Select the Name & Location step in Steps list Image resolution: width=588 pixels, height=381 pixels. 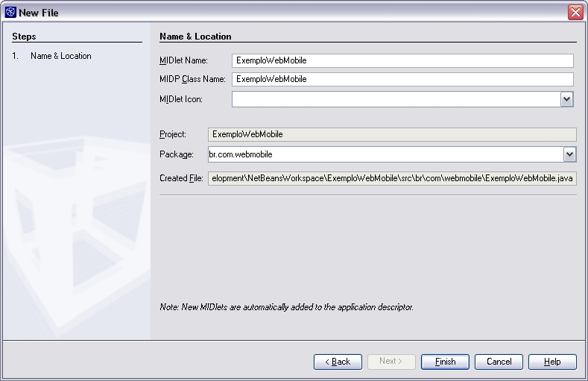click(x=60, y=56)
